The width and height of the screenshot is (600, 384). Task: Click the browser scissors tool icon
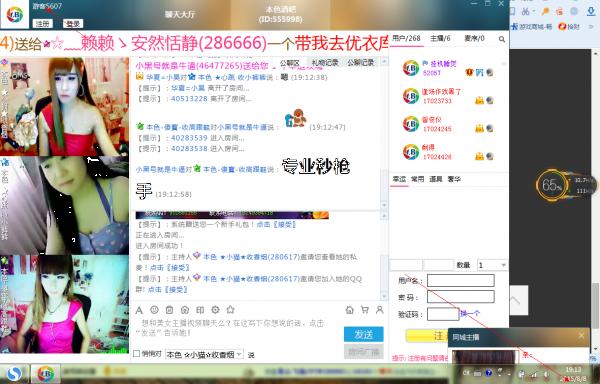pyautogui.click(x=526, y=11)
